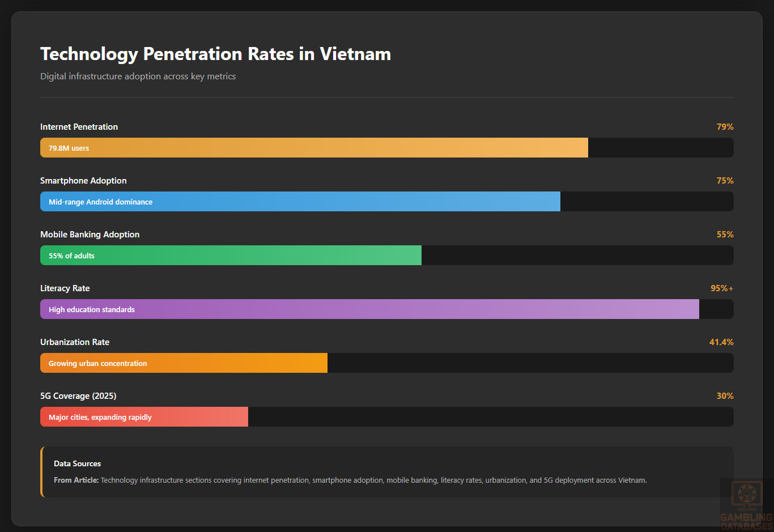Click the 'Mid-range Android dominance' caption
The width and height of the screenshot is (774, 532).
point(100,202)
